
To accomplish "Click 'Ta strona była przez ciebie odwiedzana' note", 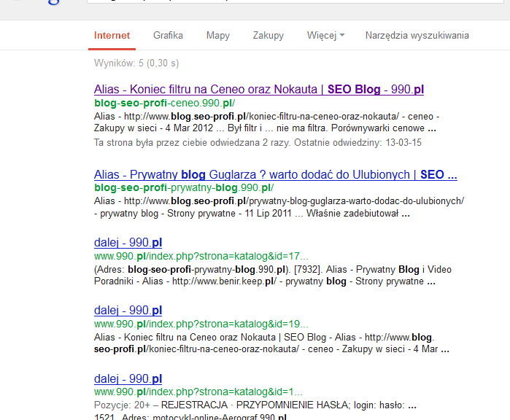I will pyautogui.click(x=258, y=143).
